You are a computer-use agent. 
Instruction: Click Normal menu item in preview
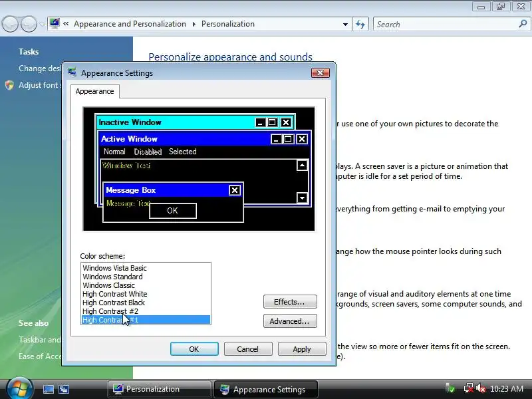114,152
